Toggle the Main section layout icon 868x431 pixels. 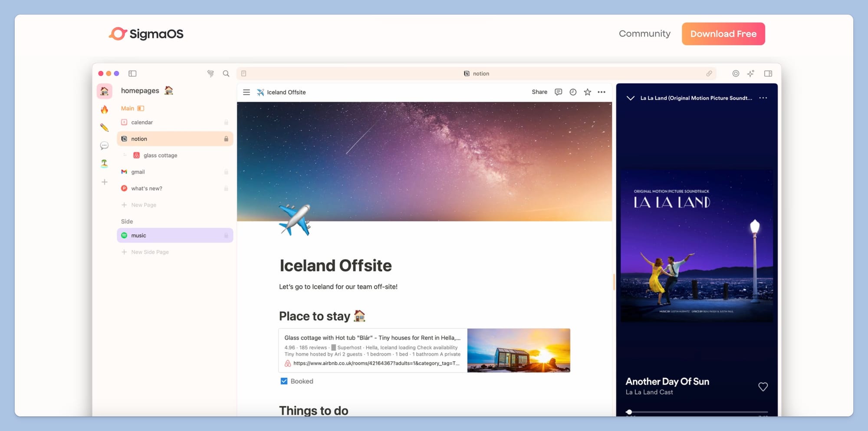tap(141, 108)
